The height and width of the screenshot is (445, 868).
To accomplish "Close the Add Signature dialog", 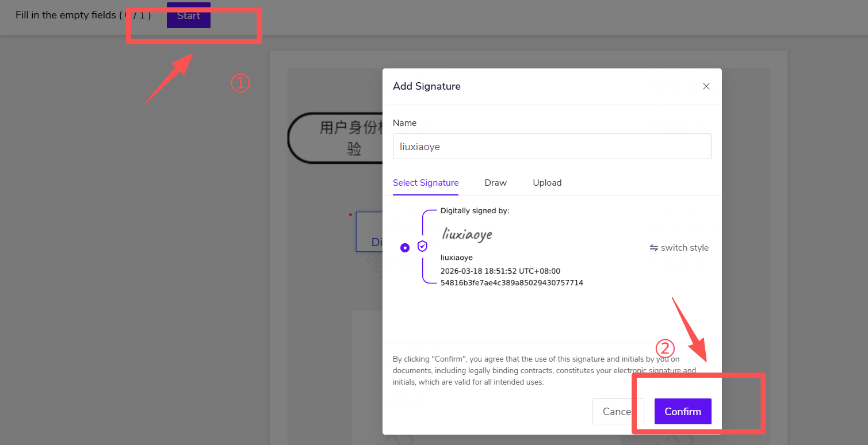I will (706, 86).
